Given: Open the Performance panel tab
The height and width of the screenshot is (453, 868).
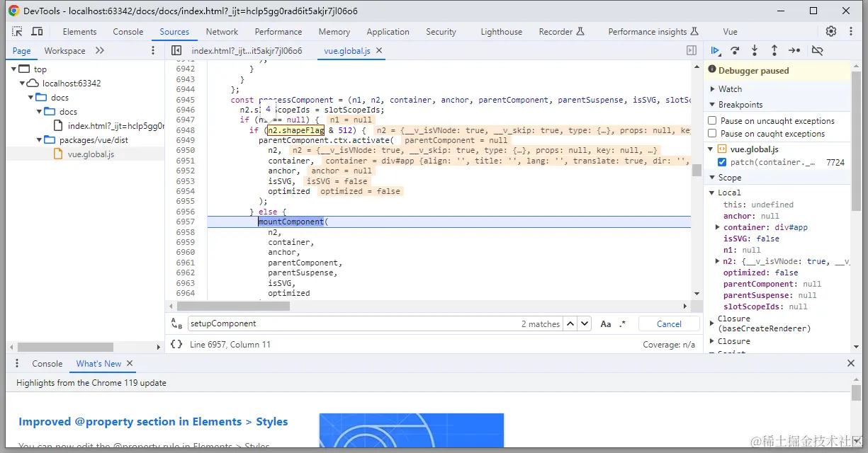Looking at the screenshot, I should coord(278,32).
